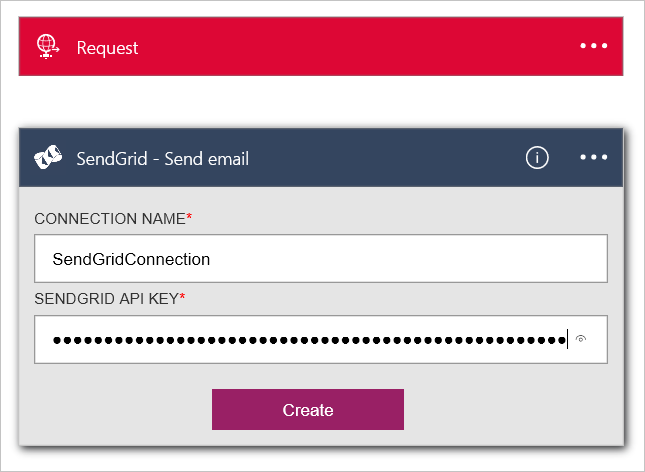The image size is (645, 472).
Task: Open the Request card ellipsis menu
Action: pyautogui.click(x=594, y=46)
